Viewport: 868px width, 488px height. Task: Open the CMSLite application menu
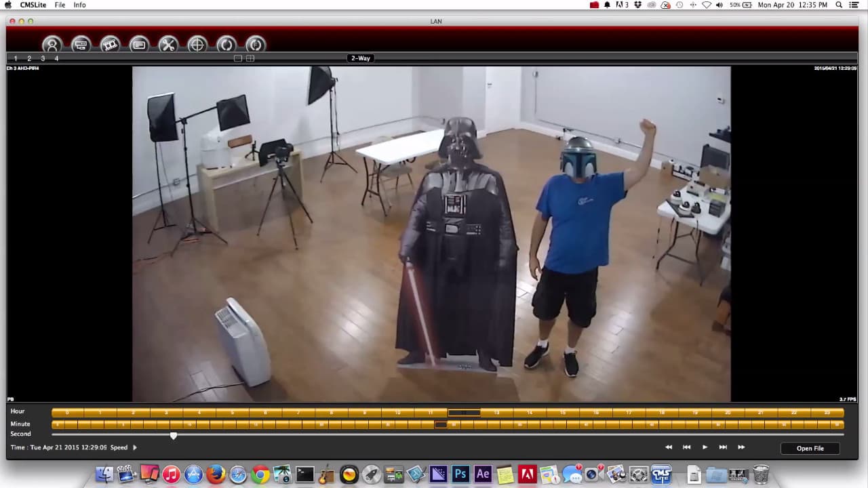[x=33, y=5]
